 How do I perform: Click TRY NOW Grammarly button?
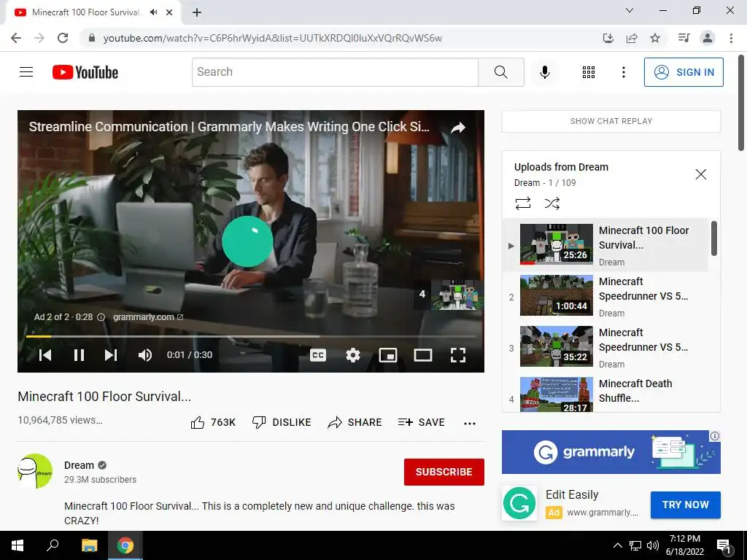pos(686,505)
